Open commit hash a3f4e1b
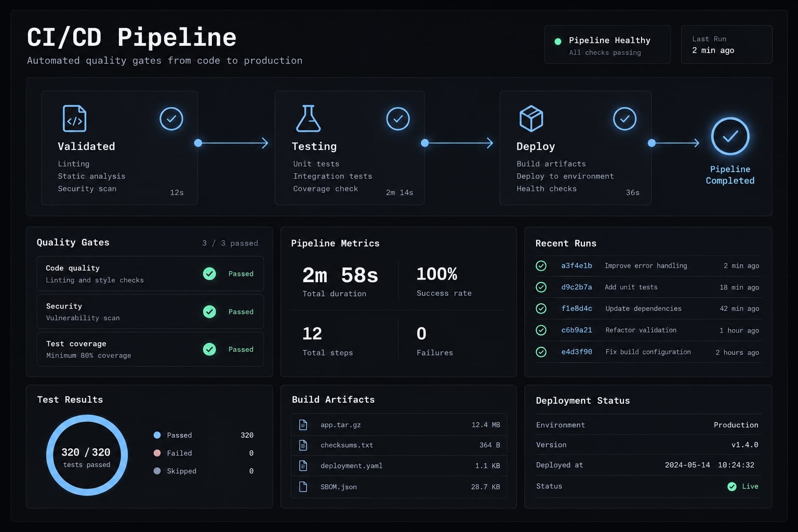This screenshot has height=532, width=798. pyautogui.click(x=576, y=265)
